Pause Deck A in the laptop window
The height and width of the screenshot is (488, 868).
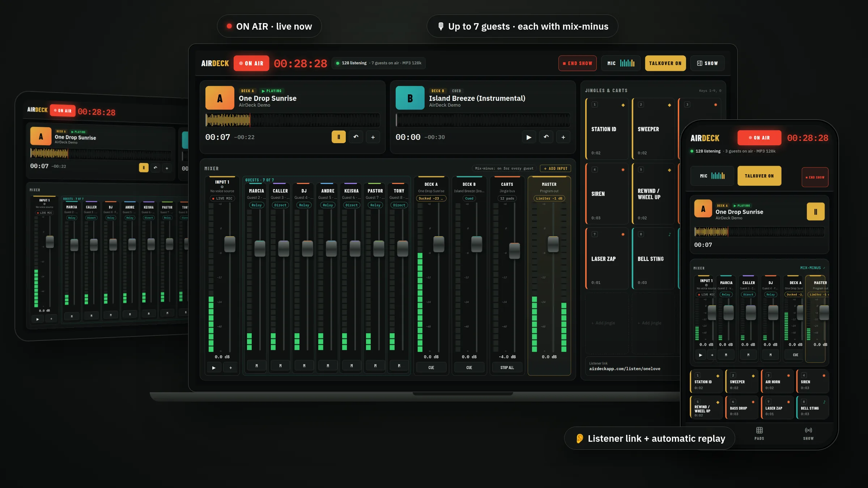coord(339,137)
